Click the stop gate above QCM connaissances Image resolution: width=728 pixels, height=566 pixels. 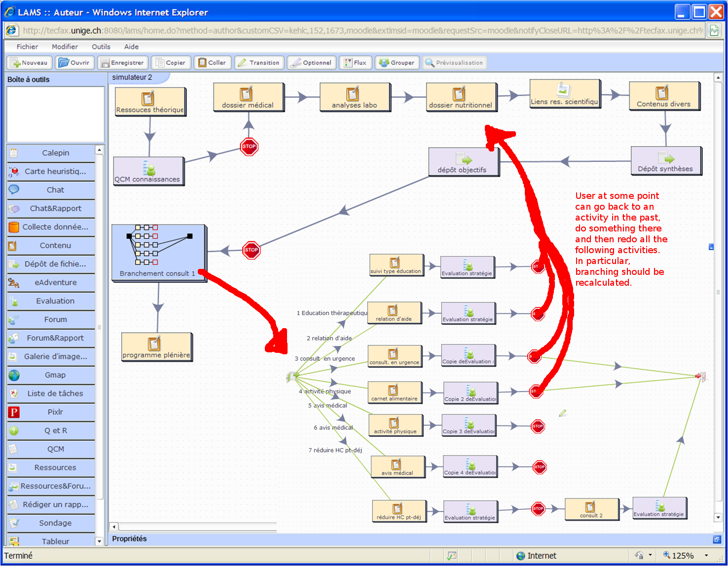point(249,147)
